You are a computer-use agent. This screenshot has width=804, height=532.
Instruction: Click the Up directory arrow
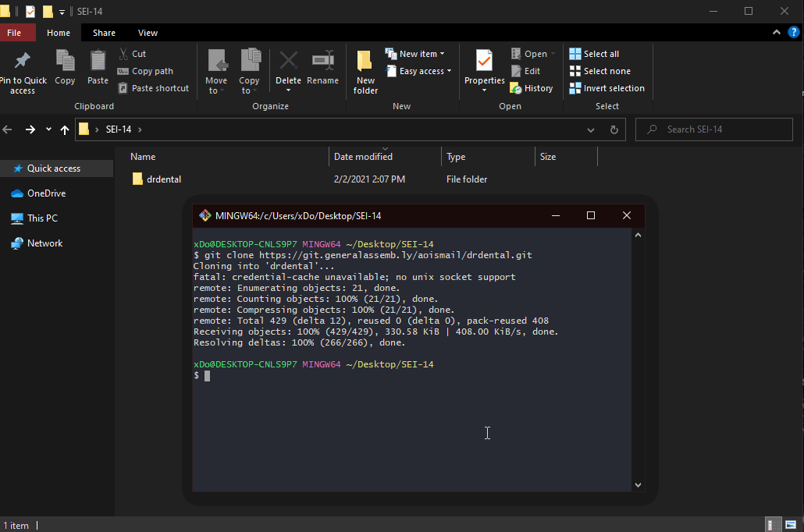coord(65,129)
